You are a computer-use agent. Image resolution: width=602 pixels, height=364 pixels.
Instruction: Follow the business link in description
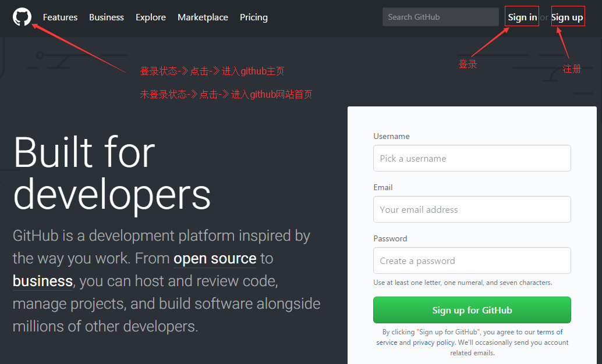43,281
